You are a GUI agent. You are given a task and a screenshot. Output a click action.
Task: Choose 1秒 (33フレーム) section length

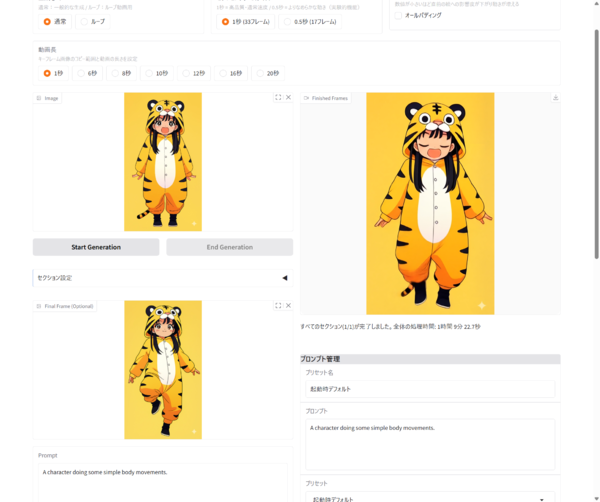click(x=246, y=22)
